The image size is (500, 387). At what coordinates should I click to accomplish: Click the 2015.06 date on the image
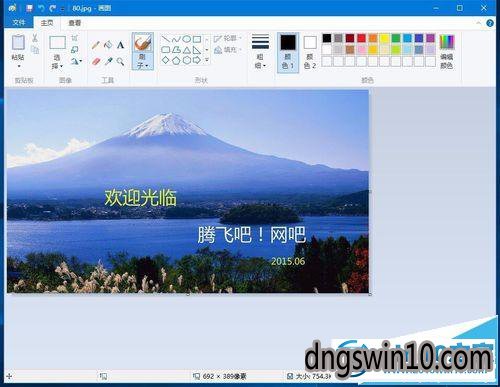click(288, 261)
